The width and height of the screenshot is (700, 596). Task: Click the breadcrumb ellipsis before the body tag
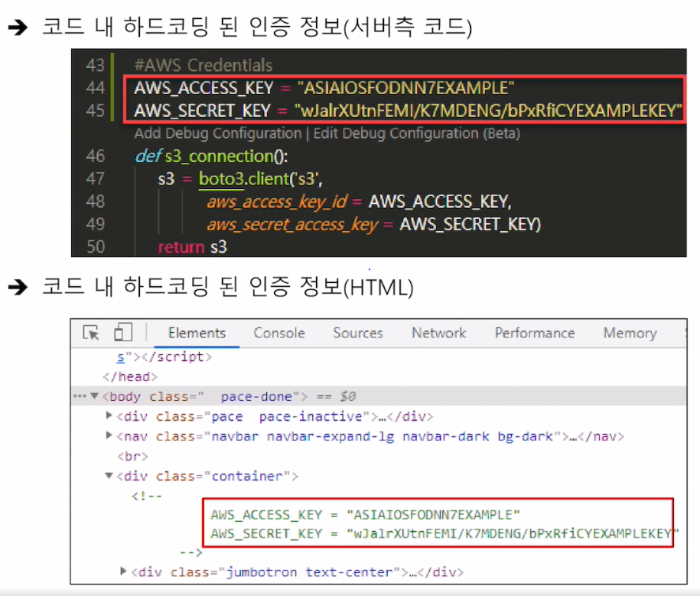[x=79, y=396]
